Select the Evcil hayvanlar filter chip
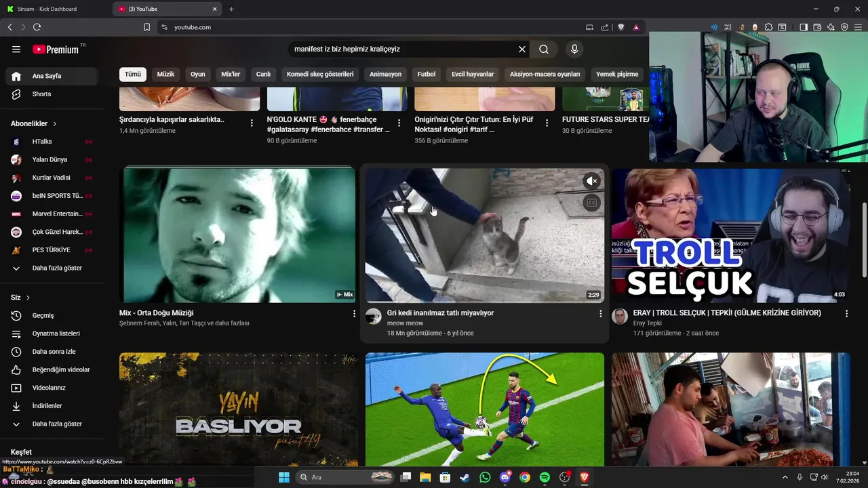The image size is (868, 488). [473, 74]
